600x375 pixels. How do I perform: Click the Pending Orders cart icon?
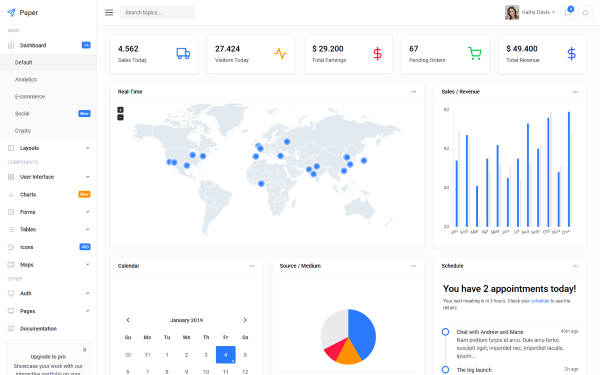click(x=474, y=54)
